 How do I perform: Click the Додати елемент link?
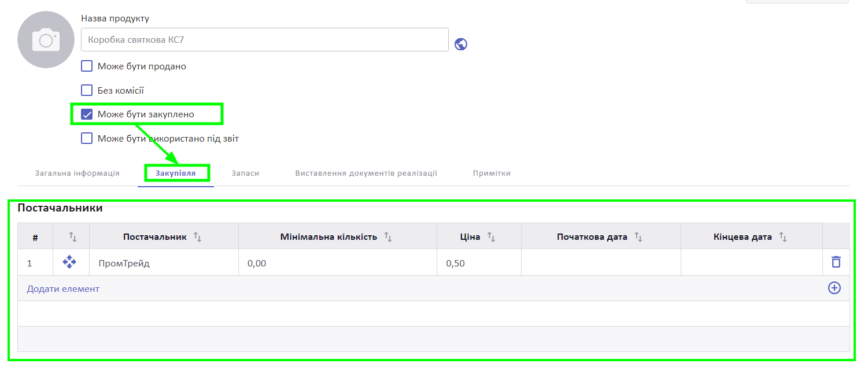[x=63, y=288]
